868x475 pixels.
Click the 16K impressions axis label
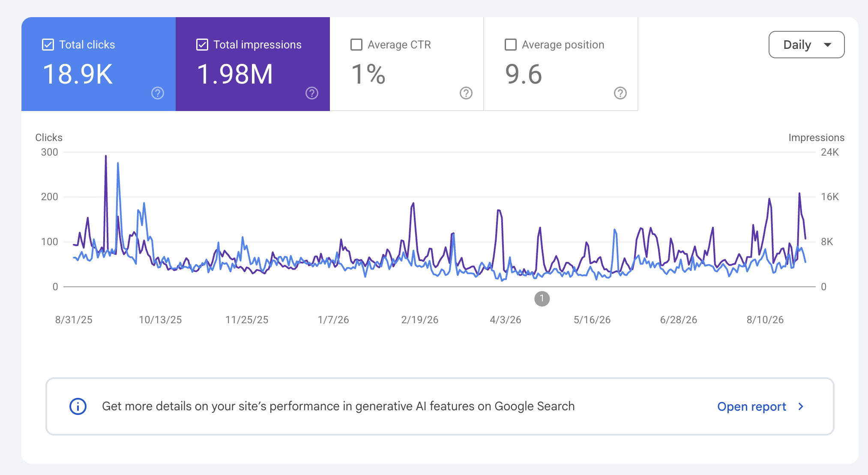click(830, 197)
